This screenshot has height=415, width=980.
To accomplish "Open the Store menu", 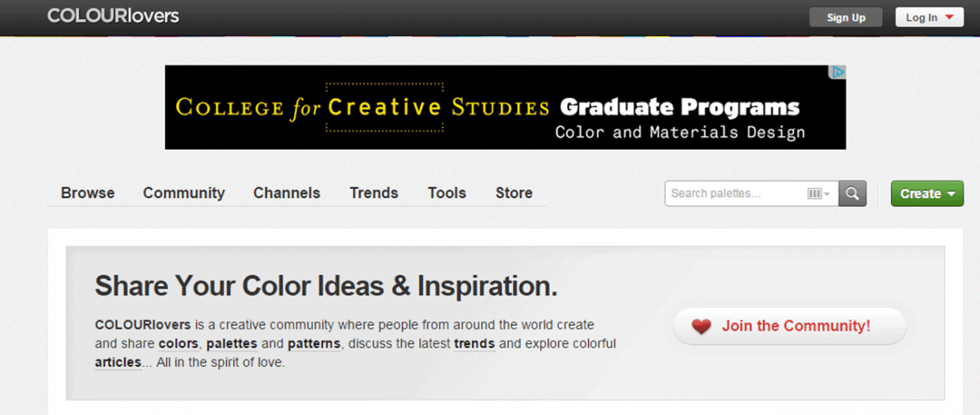I will (514, 193).
